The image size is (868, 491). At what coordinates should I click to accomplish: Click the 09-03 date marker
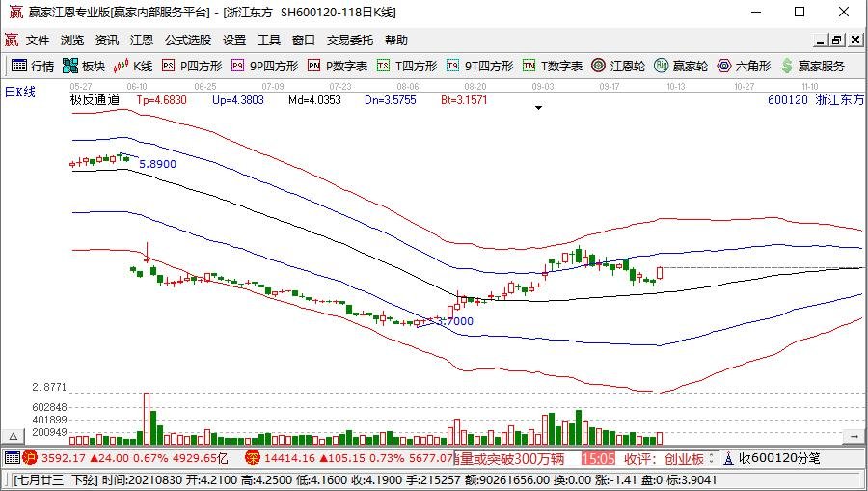tap(542, 87)
